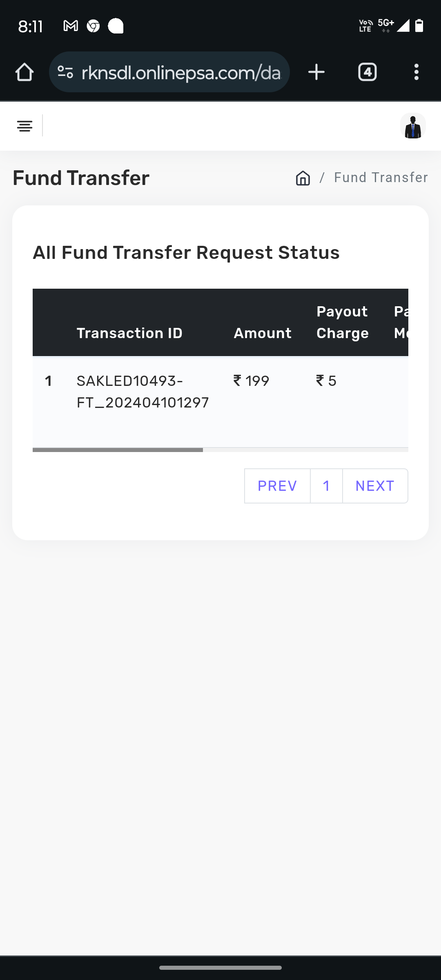Select transaction SAKLED10493-FT_202404101297 cell
The height and width of the screenshot is (980, 441).
143,392
